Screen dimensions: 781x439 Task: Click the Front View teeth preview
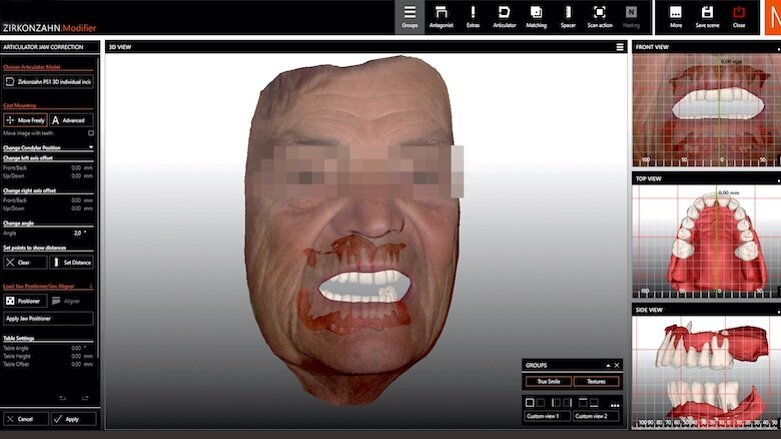[x=706, y=110]
